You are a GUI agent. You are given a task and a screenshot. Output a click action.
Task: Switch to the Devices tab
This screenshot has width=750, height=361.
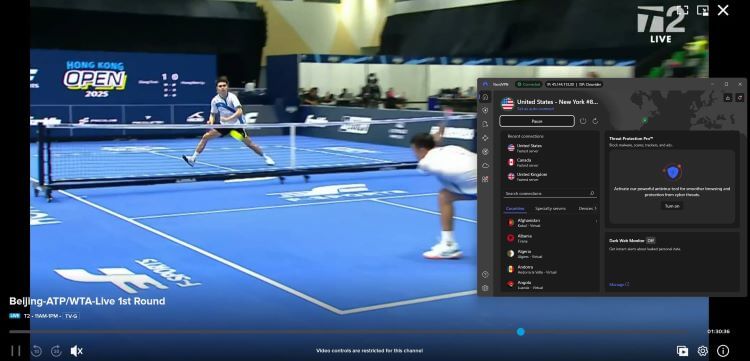[587, 208]
